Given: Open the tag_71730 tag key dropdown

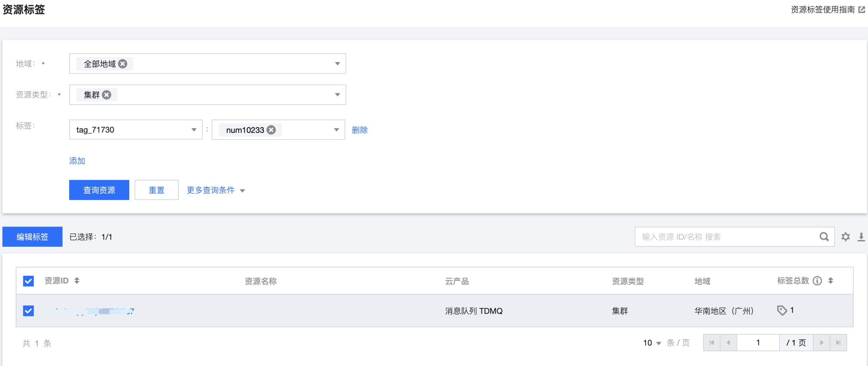Looking at the screenshot, I should (x=194, y=130).
